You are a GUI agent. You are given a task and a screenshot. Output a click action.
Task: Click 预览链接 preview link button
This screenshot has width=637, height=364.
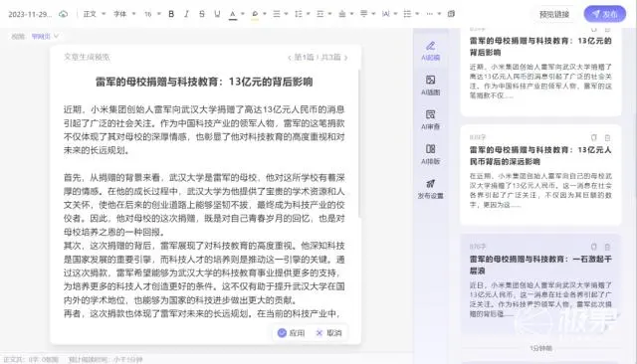pos(554,14)
